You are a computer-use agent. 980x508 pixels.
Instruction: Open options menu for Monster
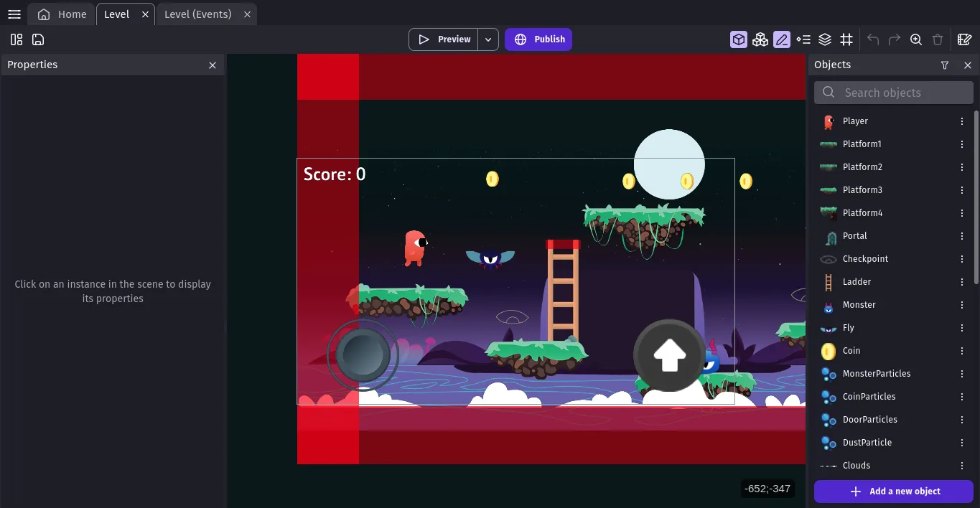(x=962, y=305)
